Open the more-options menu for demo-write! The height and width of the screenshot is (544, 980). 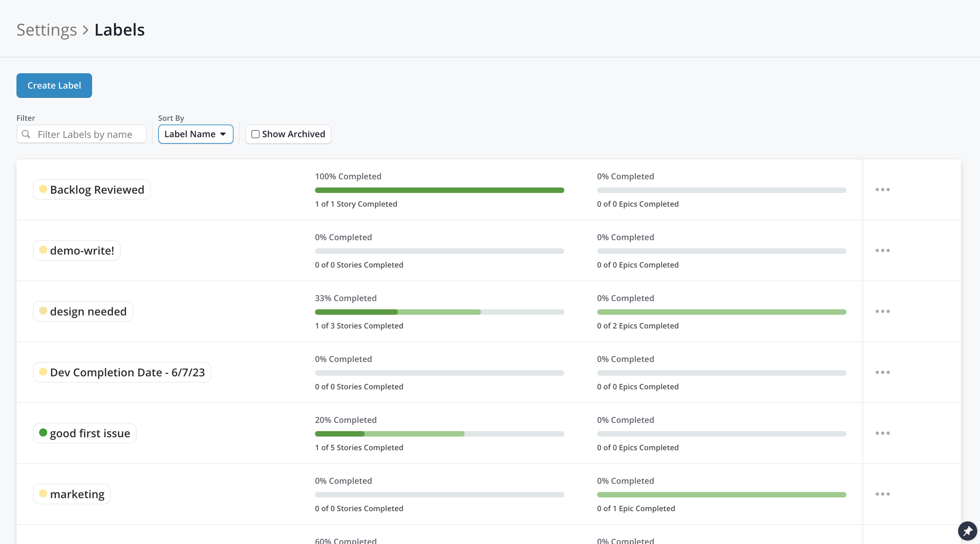pos(882,250)
